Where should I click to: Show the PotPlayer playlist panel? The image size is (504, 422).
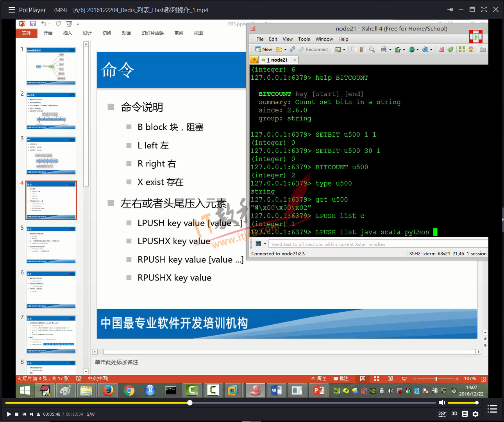point(492,409)
